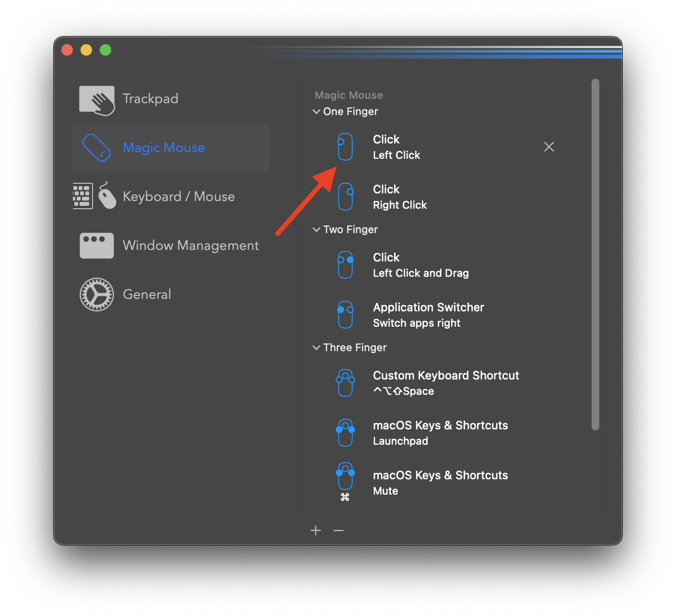Open the General section
Screen dimensions: 676x616
(x=147, y=295)
